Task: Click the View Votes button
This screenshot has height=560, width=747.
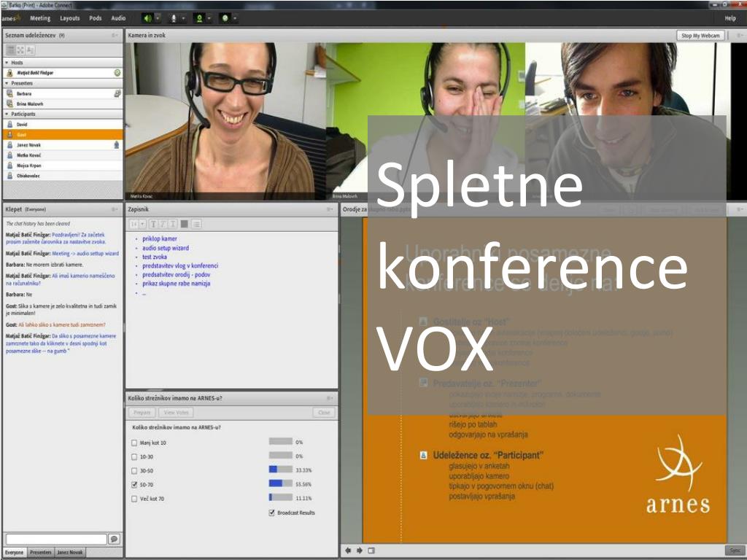Action: [x=177, y=413]
